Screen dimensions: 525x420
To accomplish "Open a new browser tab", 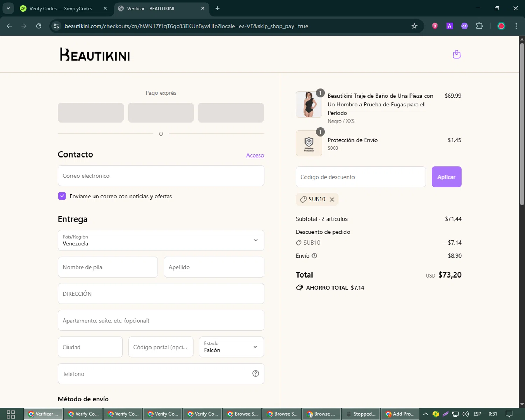I will (217, 8).
